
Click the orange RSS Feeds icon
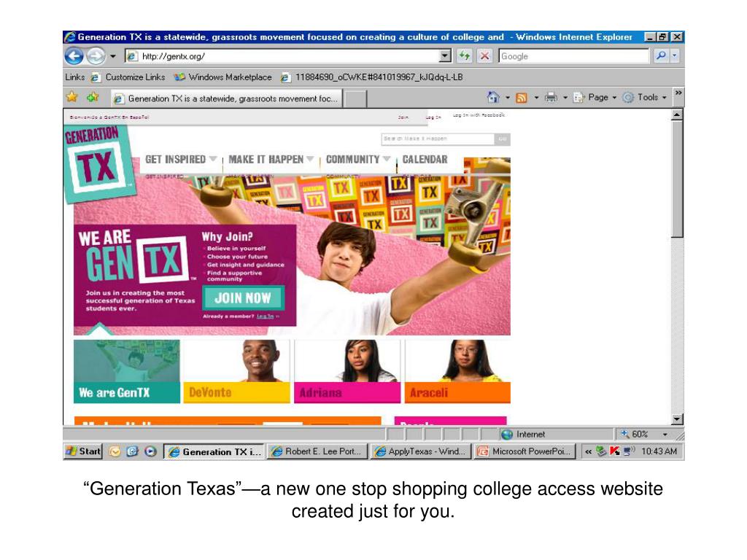click(522, 98)
